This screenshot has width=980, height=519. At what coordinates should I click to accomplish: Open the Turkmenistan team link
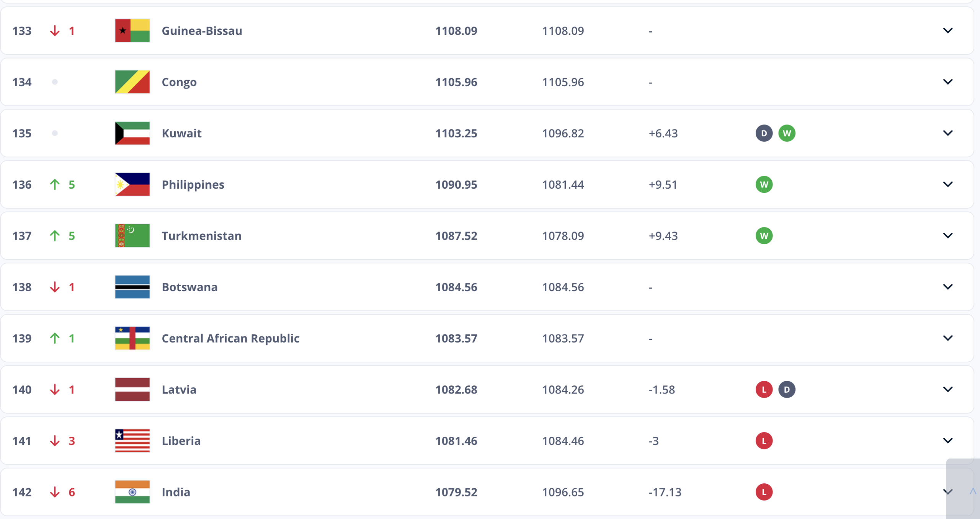point(201,236)
